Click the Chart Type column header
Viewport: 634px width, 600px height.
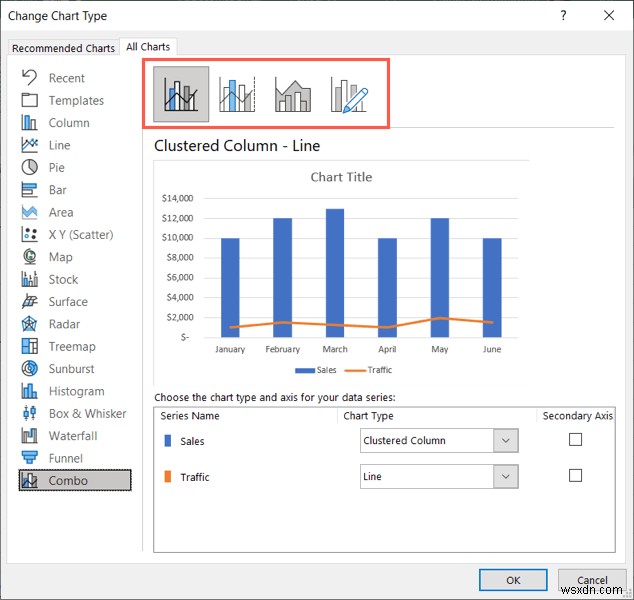click(368, 416)
